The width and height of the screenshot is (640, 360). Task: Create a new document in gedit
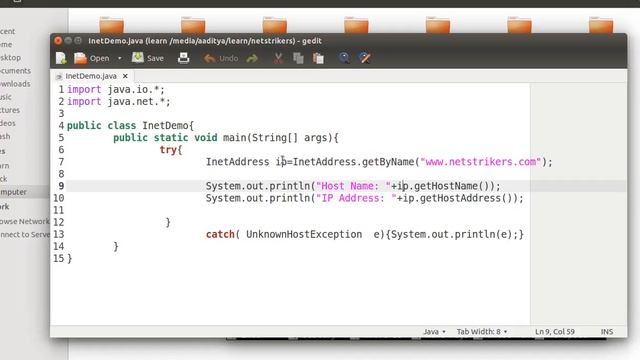(x=61, y=58)
